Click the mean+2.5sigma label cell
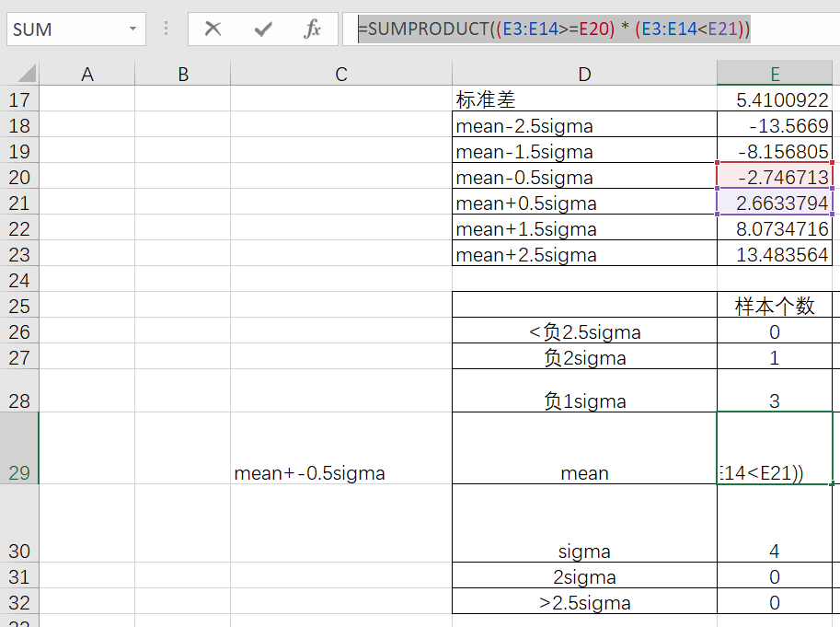This screenshot has width=840, height=627. [x=584, y=253]
